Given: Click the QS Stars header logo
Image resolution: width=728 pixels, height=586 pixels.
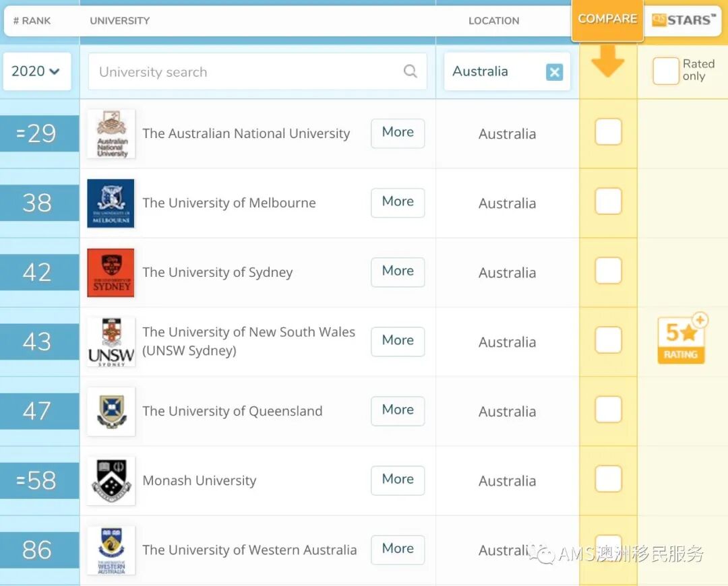Looking at the screenshot, I should (684, 20).
